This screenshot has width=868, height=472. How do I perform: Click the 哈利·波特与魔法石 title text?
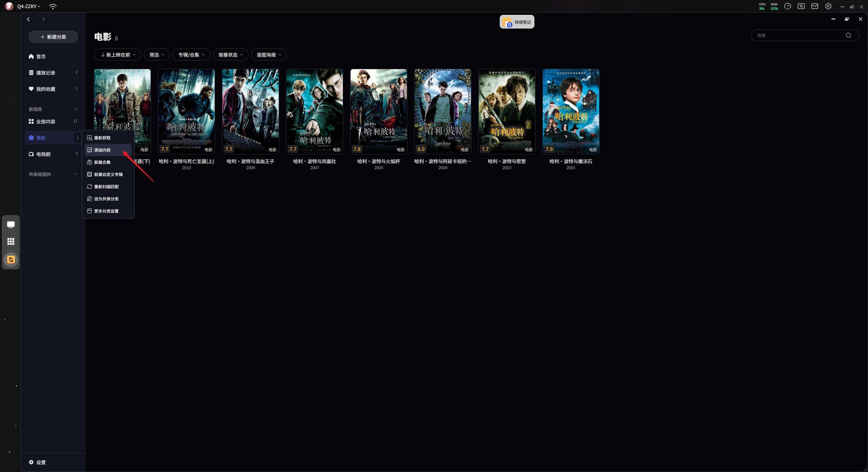pos(571,161)
